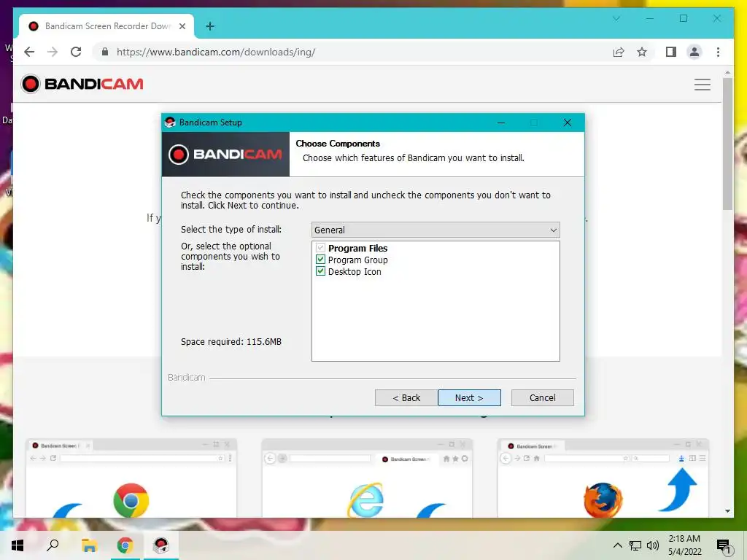Go forward in Chrome browser
747x560 pixels.
53,52
